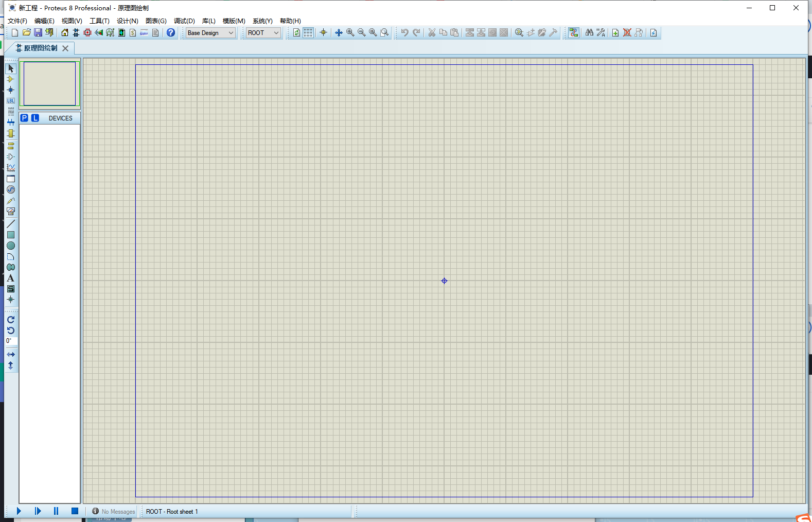Open the 库(L) library menu
812x522 pixels.
(208, 21)
